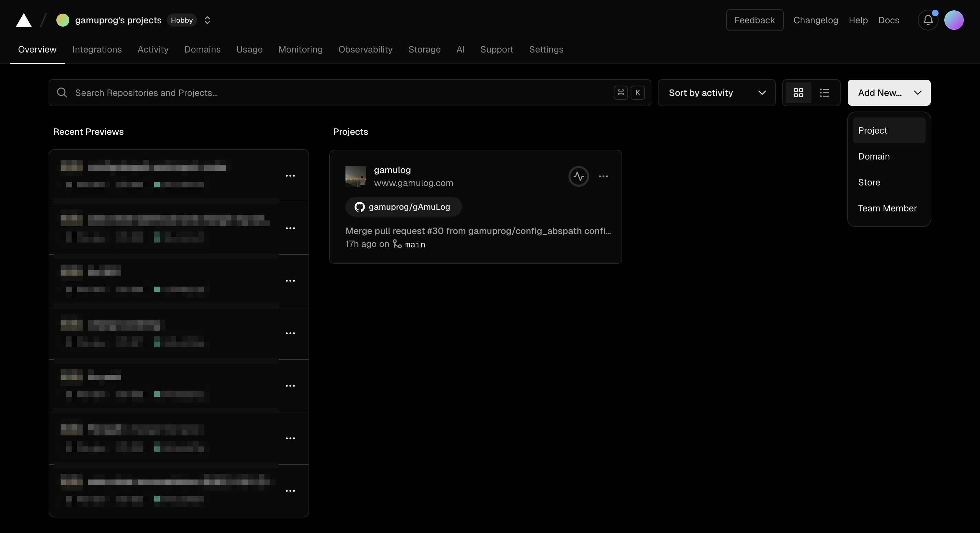Switch to the Usage tab
980x533 pixels.
tap(249, 50)
